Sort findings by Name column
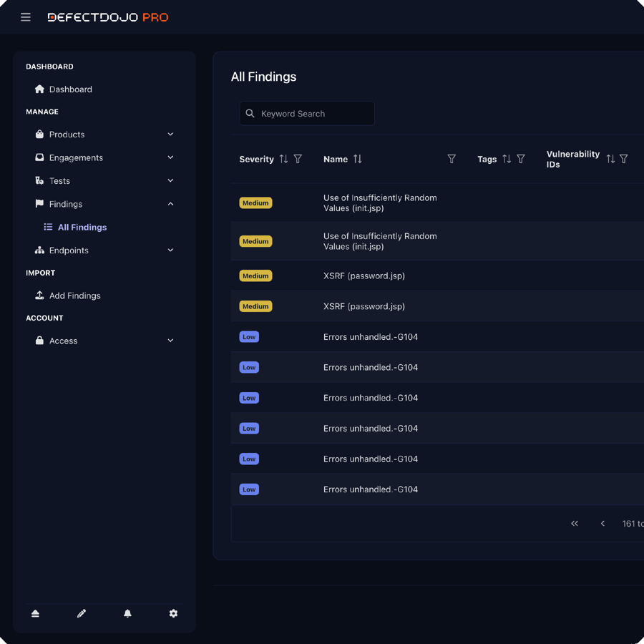 [x=357, y=159]
